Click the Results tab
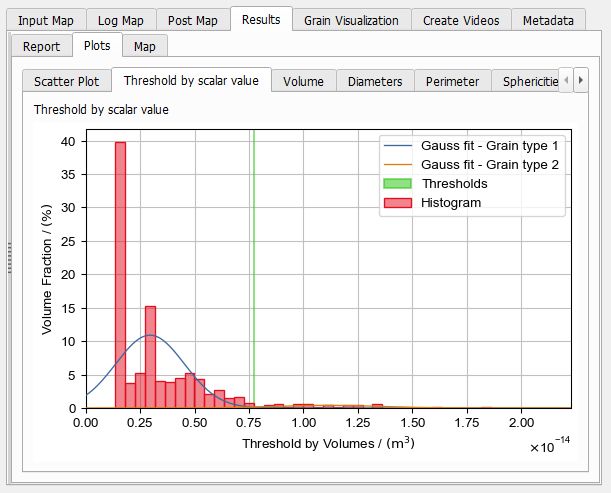Viewport: 611px width, 493px height. [x=261, y=19]
